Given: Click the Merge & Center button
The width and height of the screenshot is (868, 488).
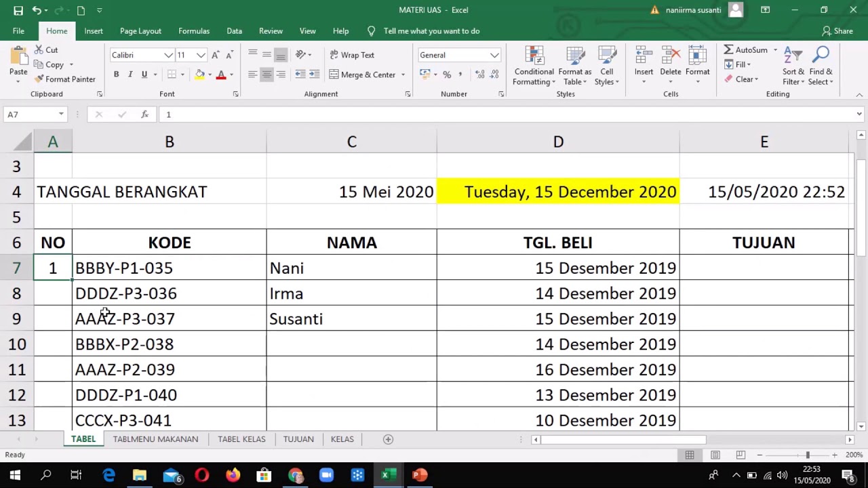Looking at the screenshot, I should (362, 75).
